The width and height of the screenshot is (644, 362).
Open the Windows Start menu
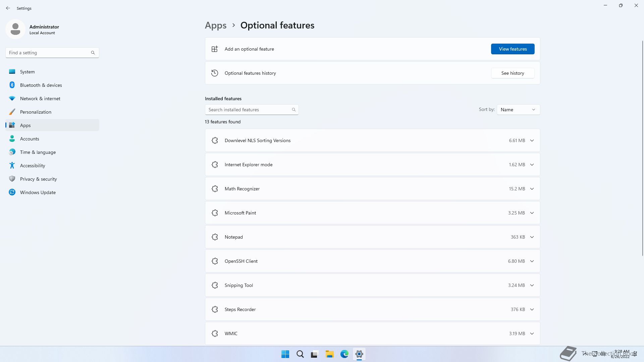pos(285,354)
